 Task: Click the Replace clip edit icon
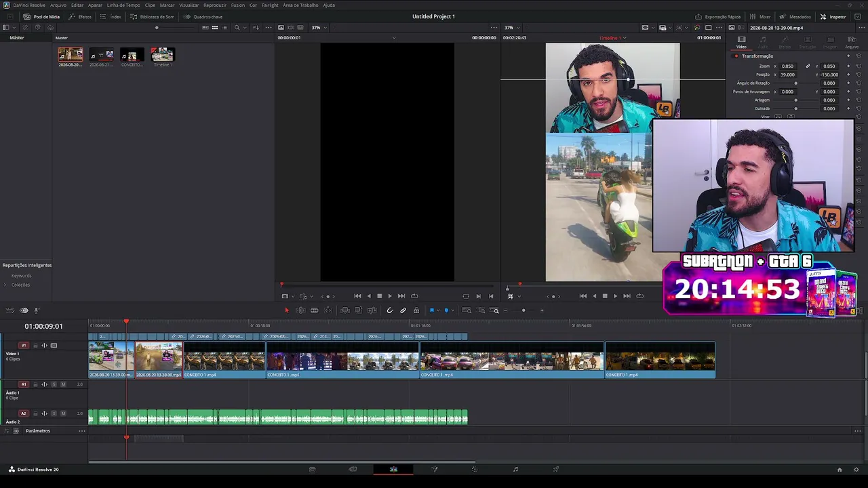[x=372, y=310]
